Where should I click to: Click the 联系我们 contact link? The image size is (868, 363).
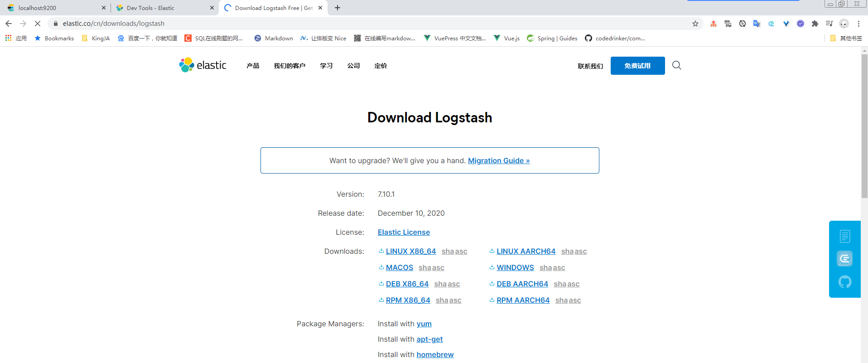click(590, 66)
